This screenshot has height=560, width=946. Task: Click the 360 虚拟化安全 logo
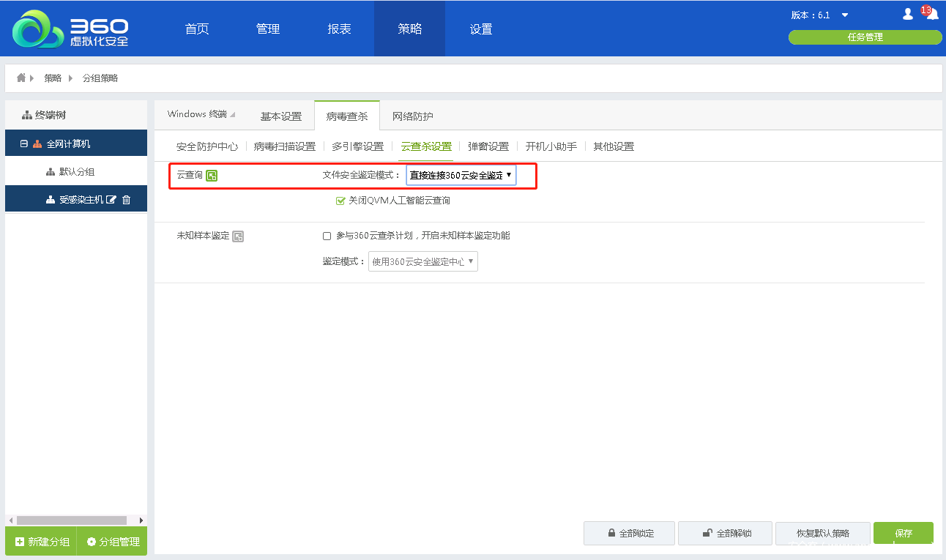coord(70,29)
